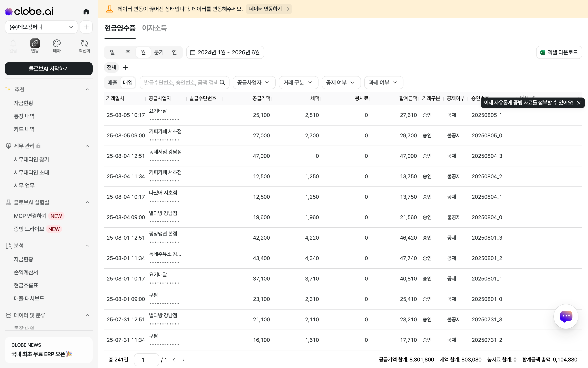This screenshot has width=588, height=368.
Task: Click the search magnifier icon
Action: point(222,83)
